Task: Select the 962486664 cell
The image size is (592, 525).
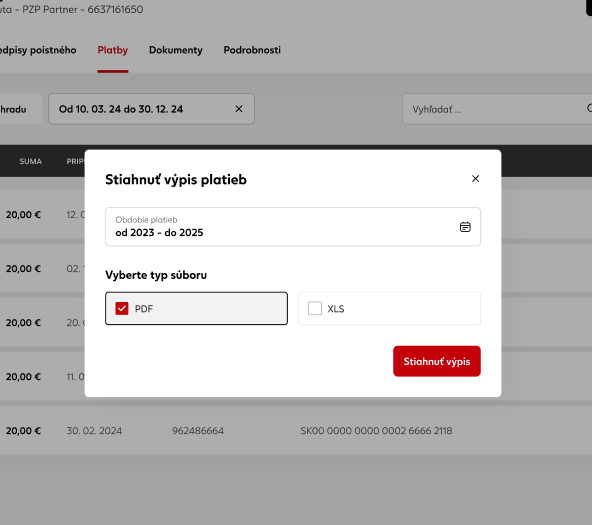Action: (198, 431)
